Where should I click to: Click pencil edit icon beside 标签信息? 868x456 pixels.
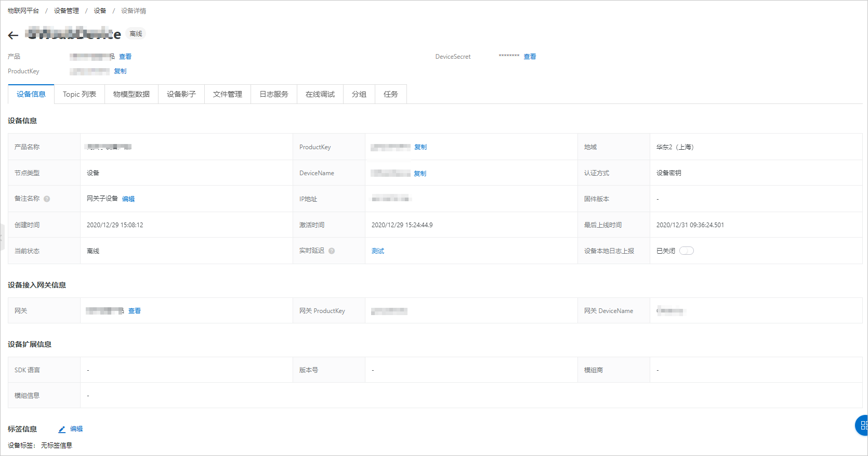pyautogui.click(x=62, y=429)
